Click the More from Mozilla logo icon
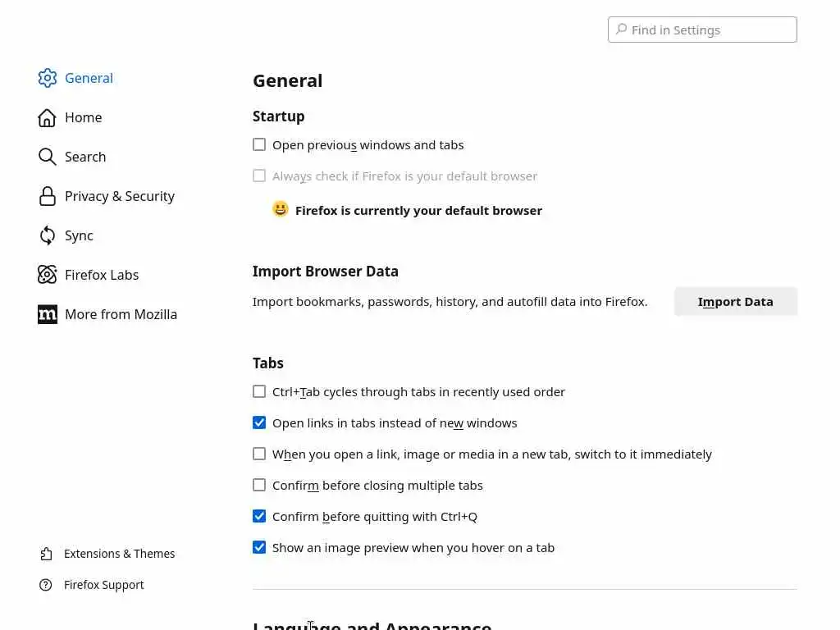The width and height of the screenshot is (840, 630). (48, 314)
